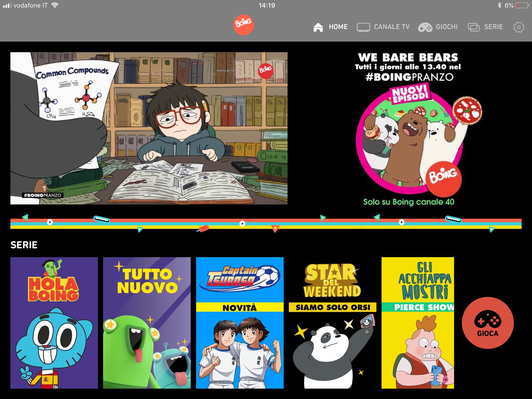
Task: Switch to the CANALE TV tab
Action: (391, 27)
